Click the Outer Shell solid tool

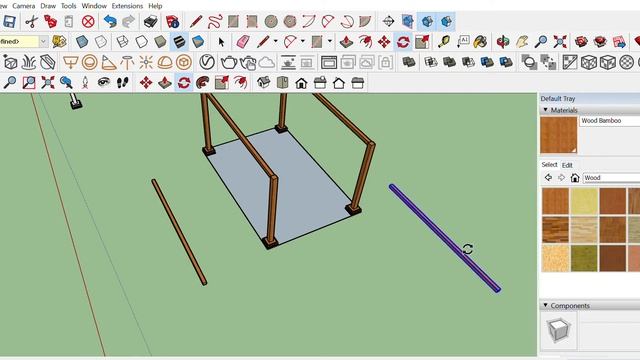point(409,62)
